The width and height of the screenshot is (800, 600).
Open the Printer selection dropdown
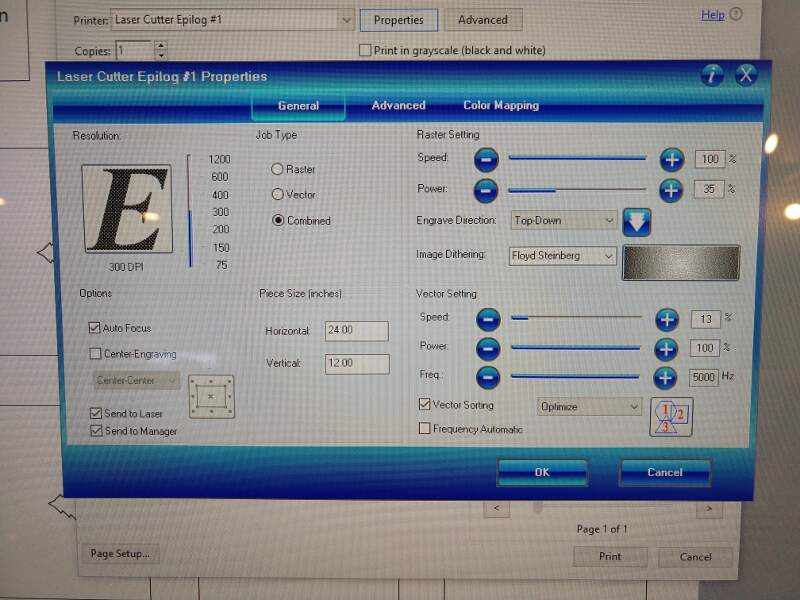[233, 20]
